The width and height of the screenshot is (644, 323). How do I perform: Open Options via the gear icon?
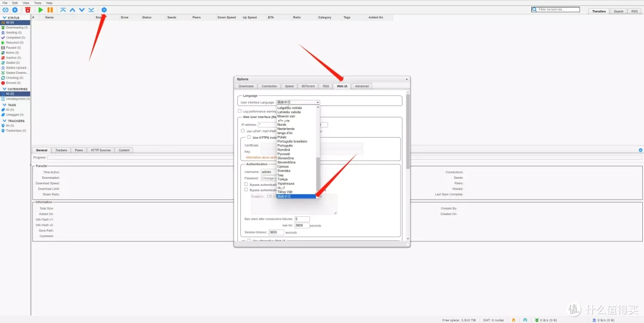(x=104, y=10)
